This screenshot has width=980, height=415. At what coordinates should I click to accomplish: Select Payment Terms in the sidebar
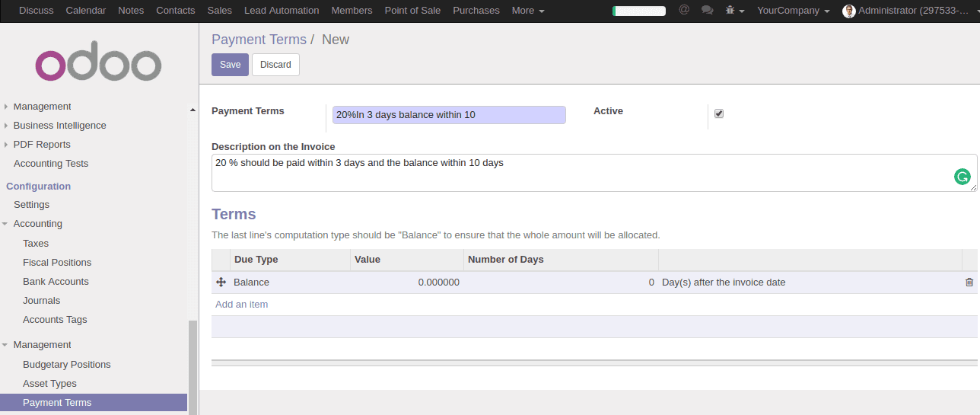94,403
